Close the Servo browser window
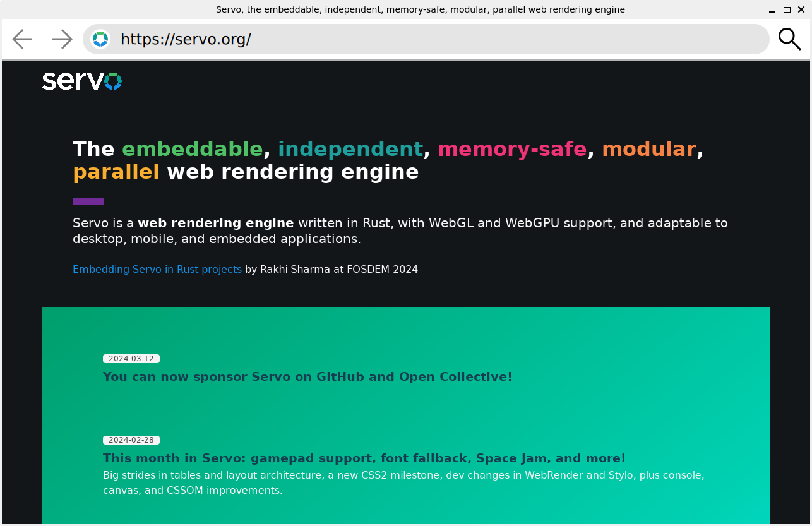The width and height of the screenshot is (812, 526). click(801, 10)
